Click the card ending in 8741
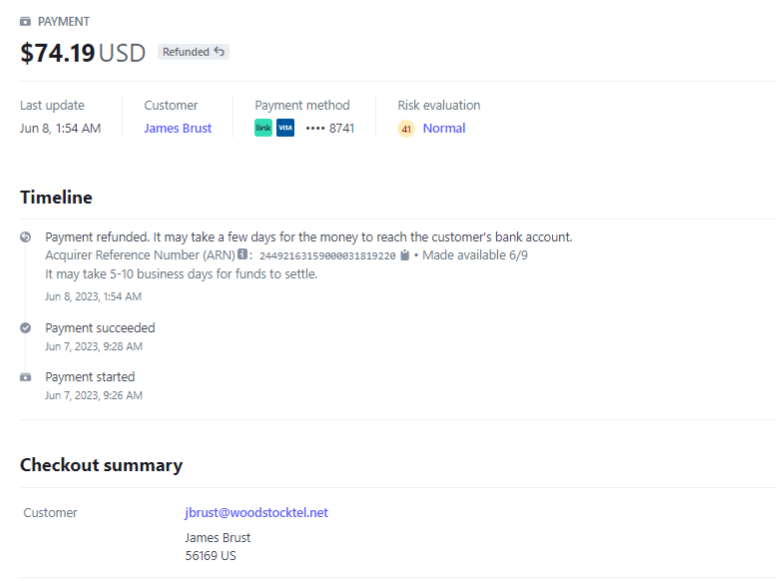Viewport: 776px width, 581px height. (x=329, y=128)
